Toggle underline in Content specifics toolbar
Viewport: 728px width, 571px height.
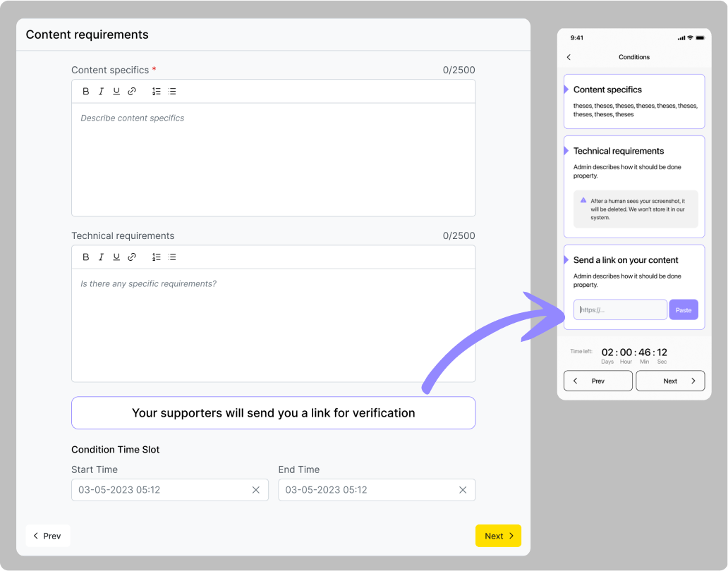(116, 92)
